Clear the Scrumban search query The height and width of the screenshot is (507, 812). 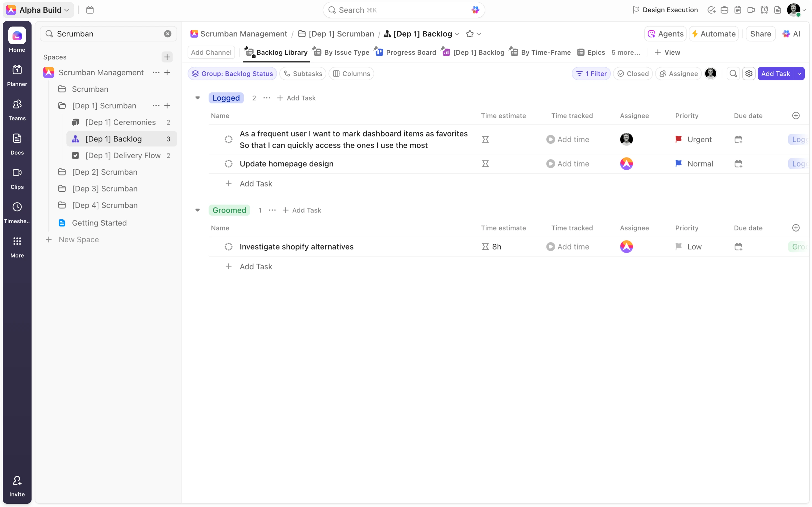[x=167, y=33]
